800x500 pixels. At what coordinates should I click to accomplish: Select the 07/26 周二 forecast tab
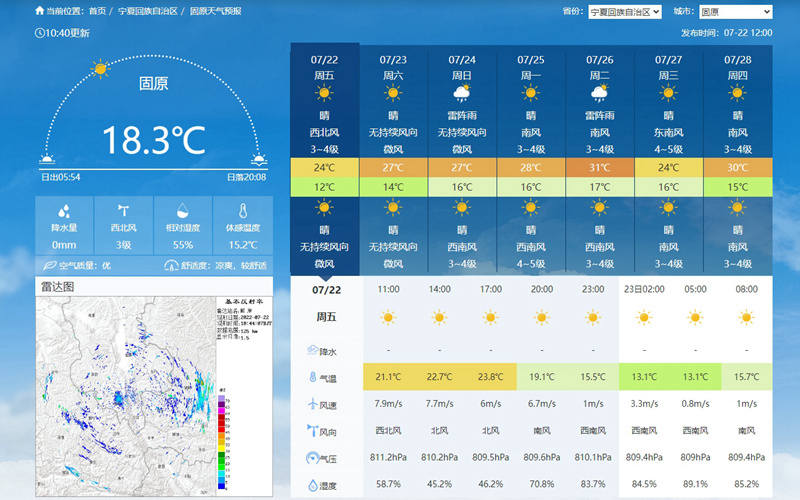point(599,67)
